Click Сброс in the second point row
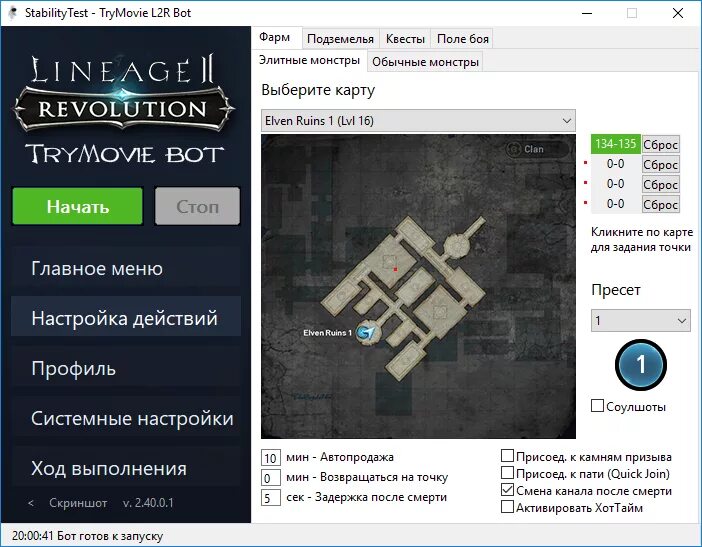Screen dimensions: 702x547 [x=660, y=165]
